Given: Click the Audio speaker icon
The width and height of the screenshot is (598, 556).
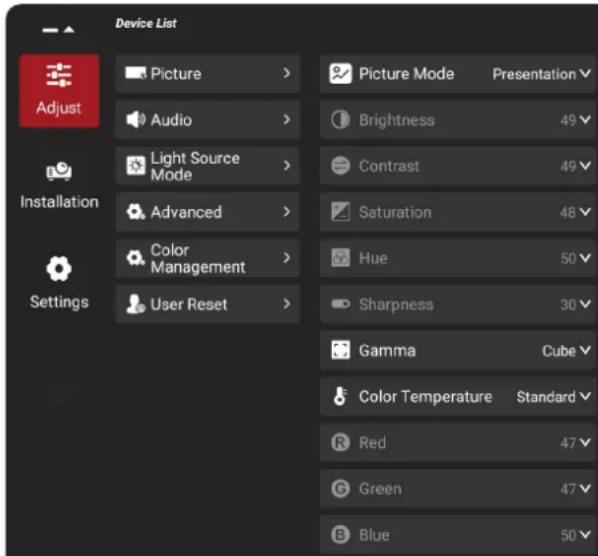Looking at the screenshot, I should click(x=136, y=120).
